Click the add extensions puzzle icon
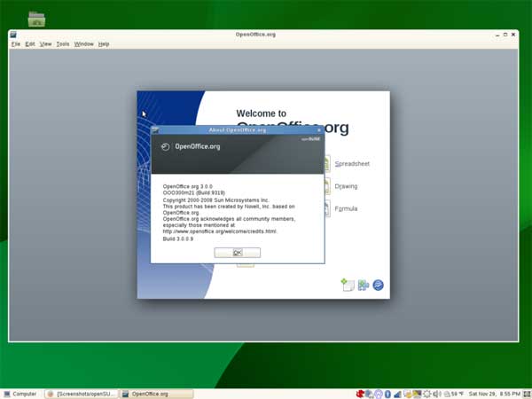532x399 pixels. 363,285
